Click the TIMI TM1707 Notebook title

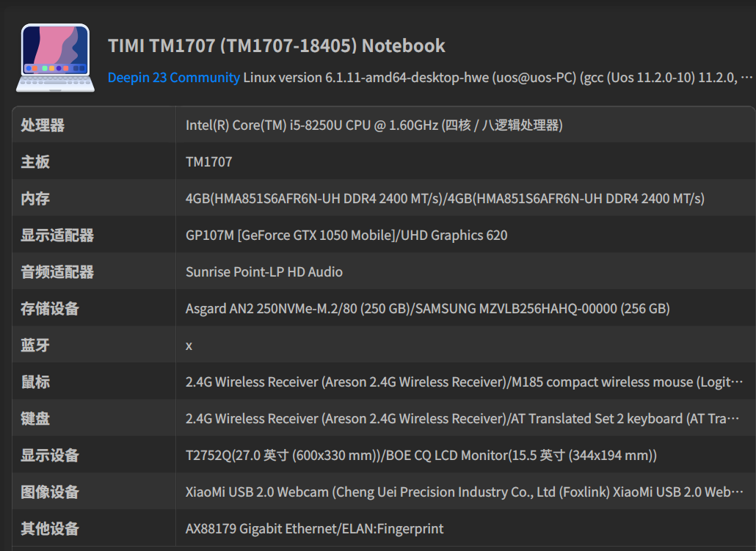tap(277, 45)
